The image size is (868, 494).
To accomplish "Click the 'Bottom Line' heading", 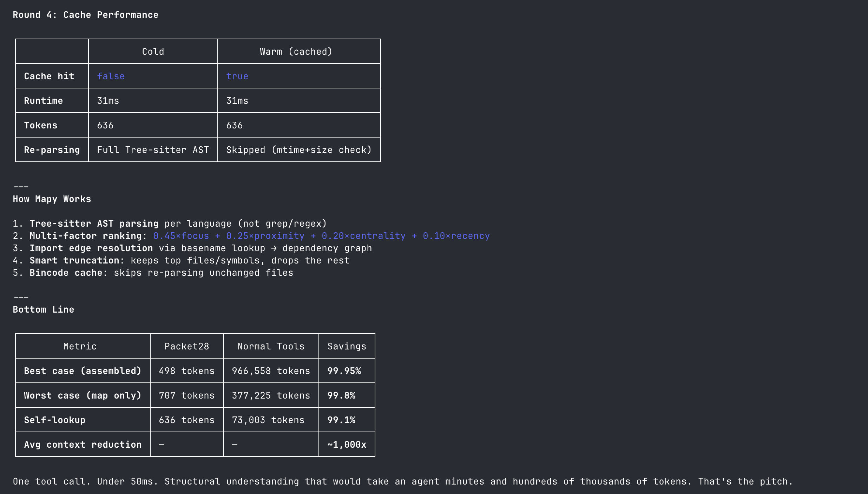I will coord(43,309).
